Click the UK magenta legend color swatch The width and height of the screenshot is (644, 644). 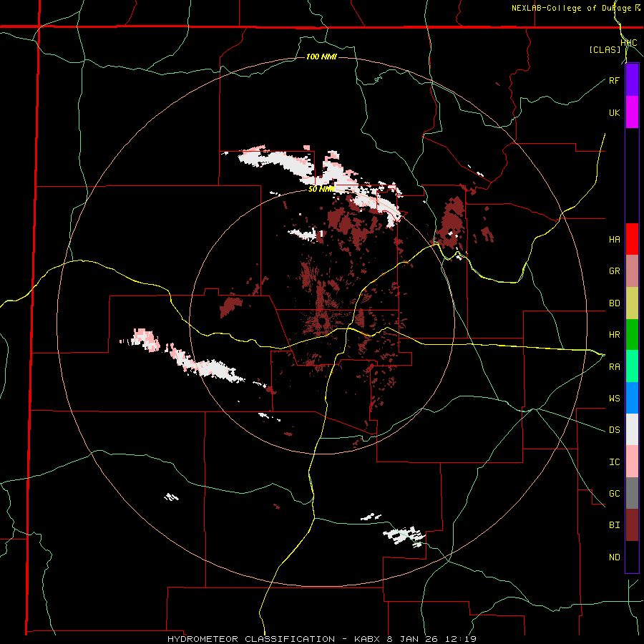coord(632,112)
